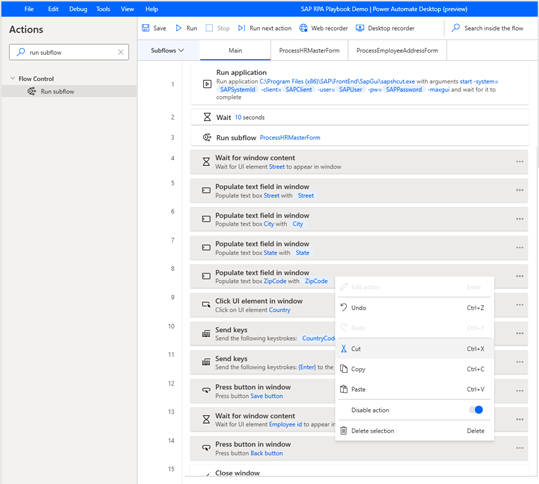This screenshot has width=539, height=484.
Task: Click the Run next action icon
Action: (x=242, y=28)
